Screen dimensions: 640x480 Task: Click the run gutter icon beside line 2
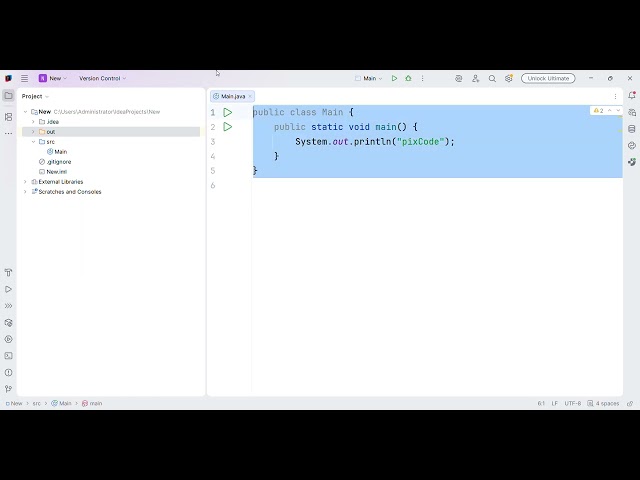point(228,127)
